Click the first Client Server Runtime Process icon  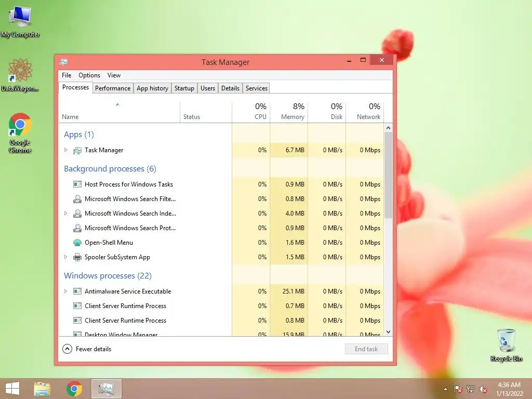(77, 305)
